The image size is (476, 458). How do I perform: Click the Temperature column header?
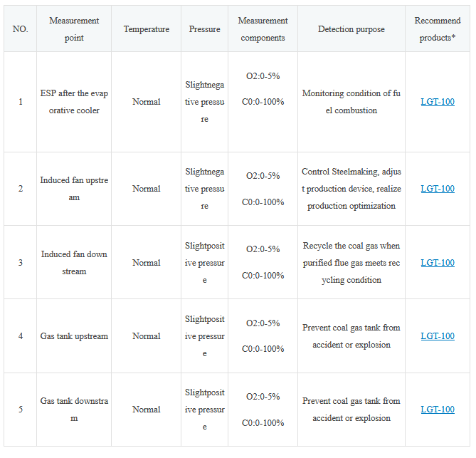[146, 29]
